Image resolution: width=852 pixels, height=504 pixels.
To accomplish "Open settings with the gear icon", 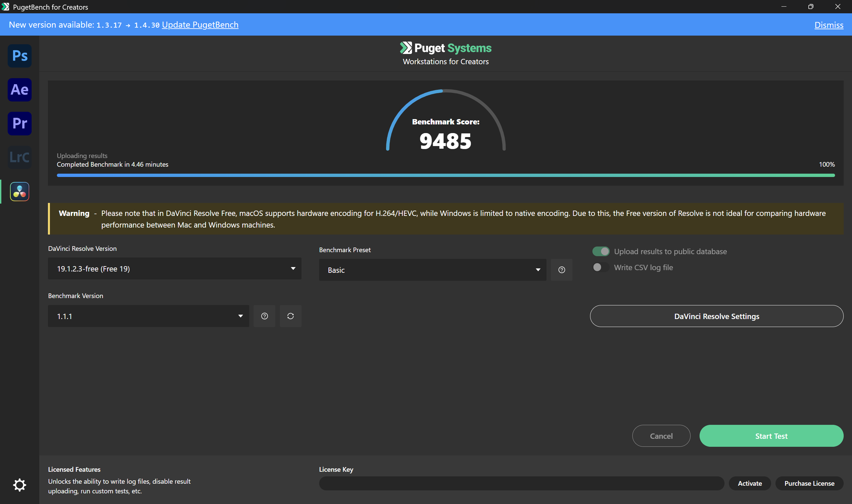I will click(20, 485).
